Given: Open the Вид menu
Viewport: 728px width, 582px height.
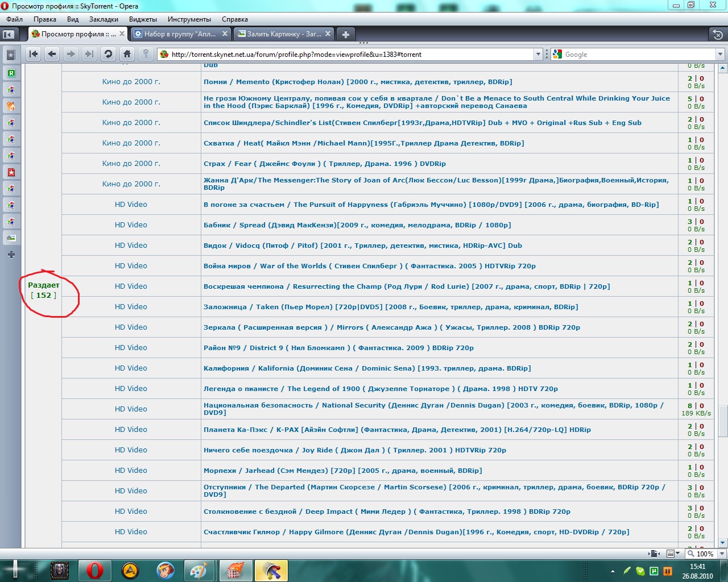Looking at the screenshot, I should 73,19.
